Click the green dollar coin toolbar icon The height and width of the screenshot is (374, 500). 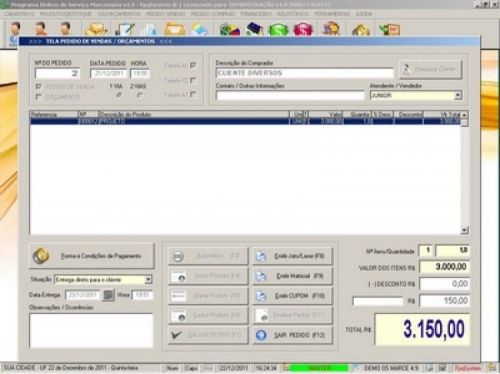click(278, 29)
